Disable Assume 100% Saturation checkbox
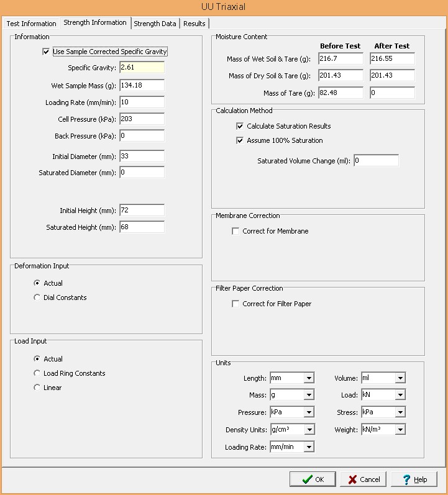 point(240,140)
